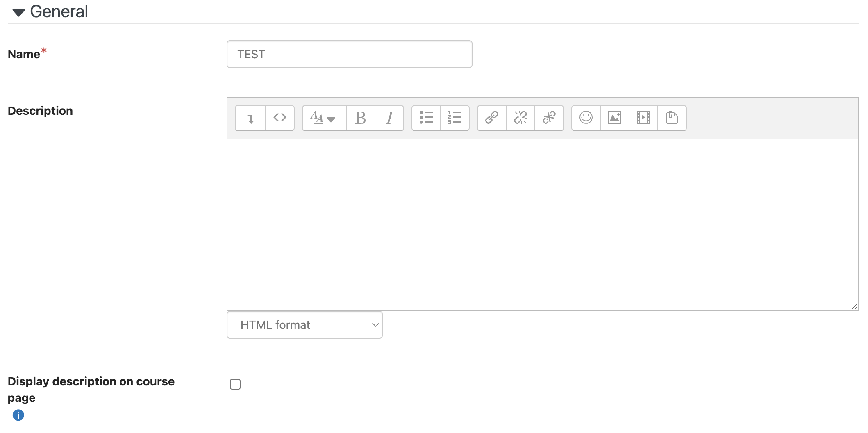Screen dimensions: 868x433
Task: Open help info for display description
Action: 18,415
